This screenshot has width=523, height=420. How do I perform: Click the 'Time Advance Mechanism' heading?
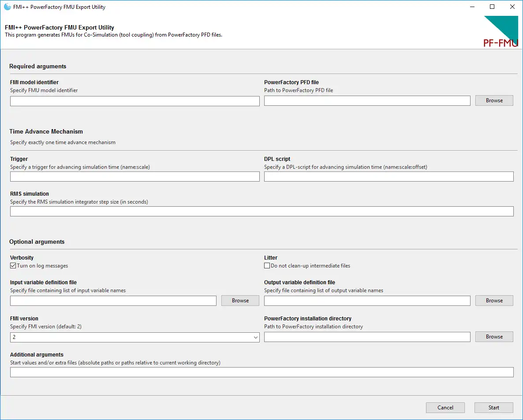click(x=46, y=132)
